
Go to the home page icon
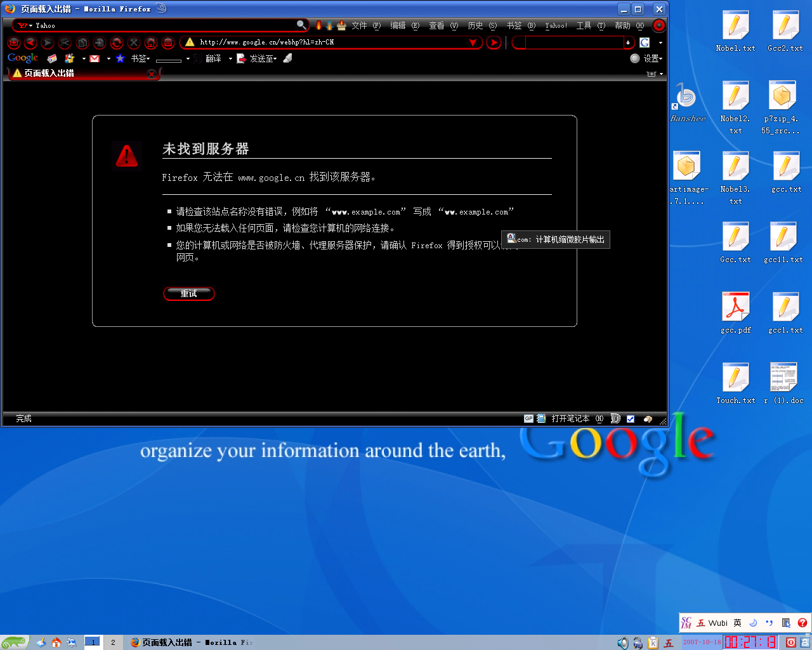coord(150,43)
